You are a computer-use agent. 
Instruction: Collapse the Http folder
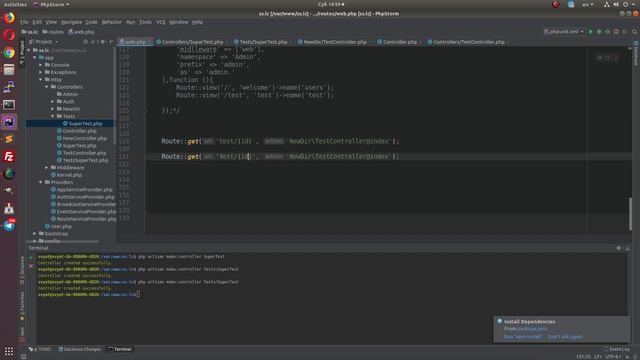pos(40,80)
